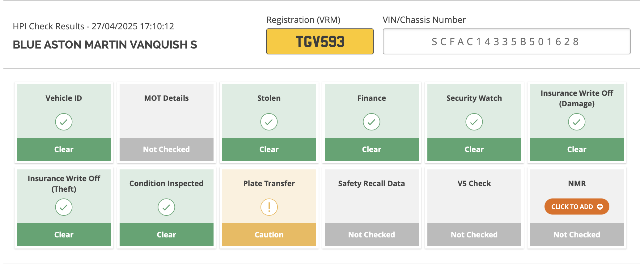
Task: Open the Condition Inspected Clear bar
Action: click(x=167, y=235)
